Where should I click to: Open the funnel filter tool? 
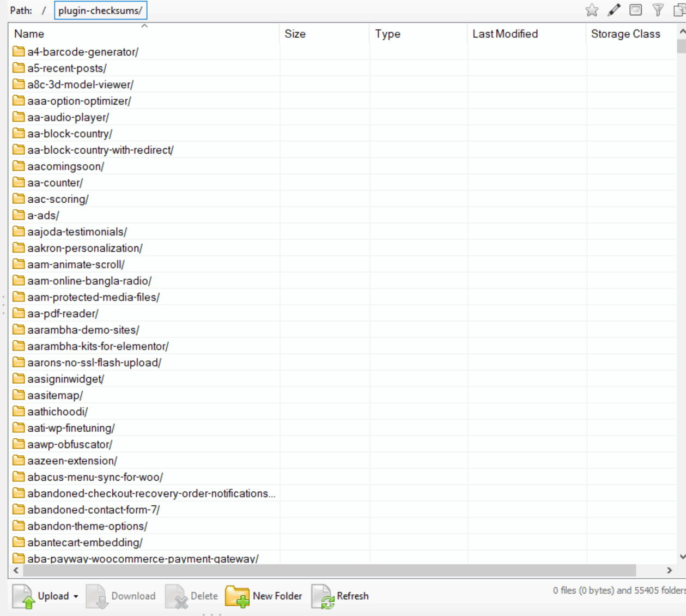[658, 10]
